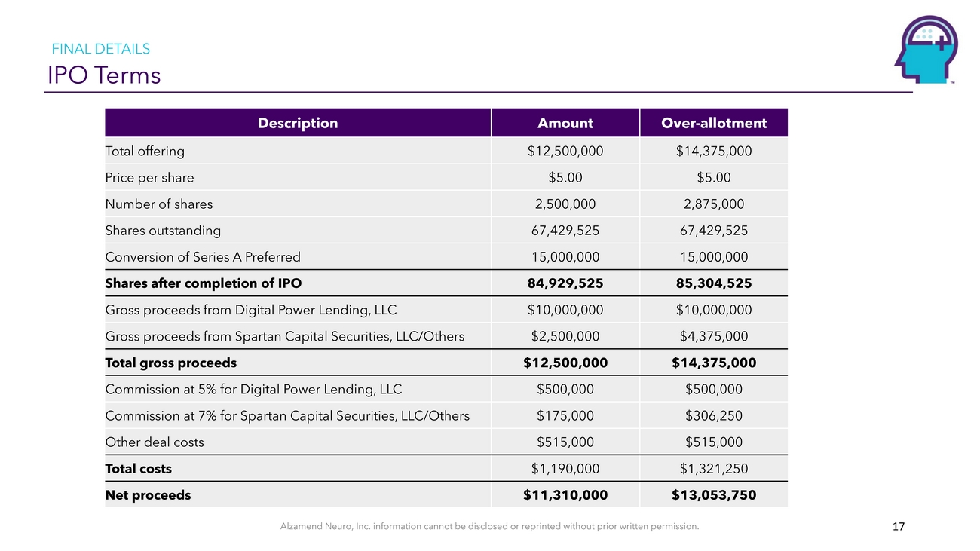Select the $4,375,000 Spartan proceeds cell
The image size is (980, 551).
tap(713, 336)
